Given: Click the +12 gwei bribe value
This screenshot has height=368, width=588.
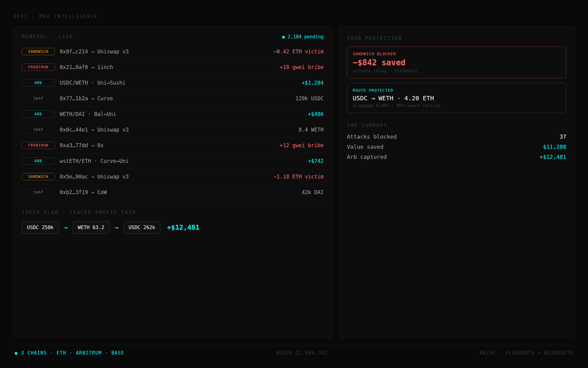Looking at the screenshot, I should 302,145.
